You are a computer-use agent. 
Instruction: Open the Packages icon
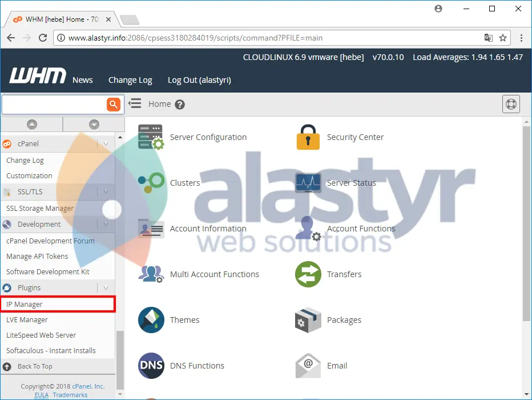308,320
